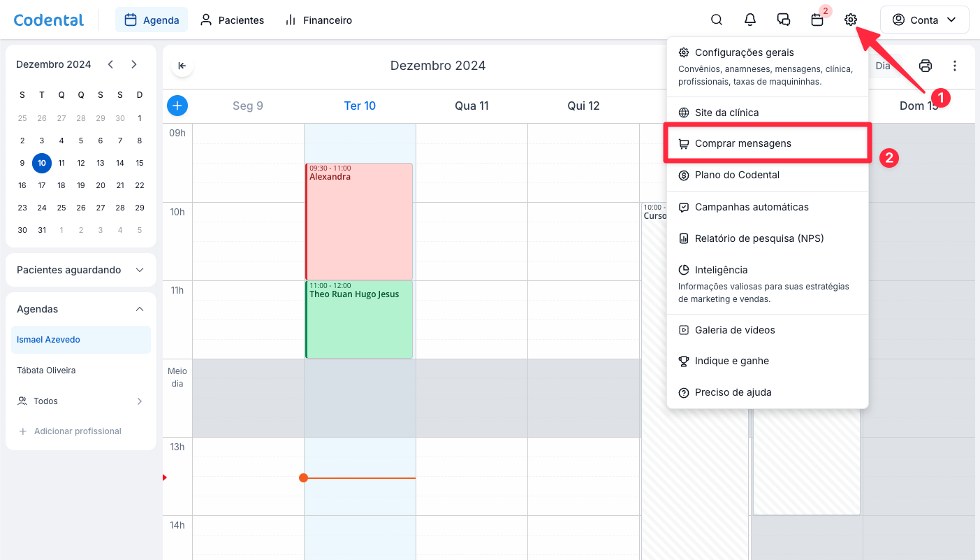Open Campanhas automáticas from menu
This screenshot has height=560, width=980.
point(751,207)
